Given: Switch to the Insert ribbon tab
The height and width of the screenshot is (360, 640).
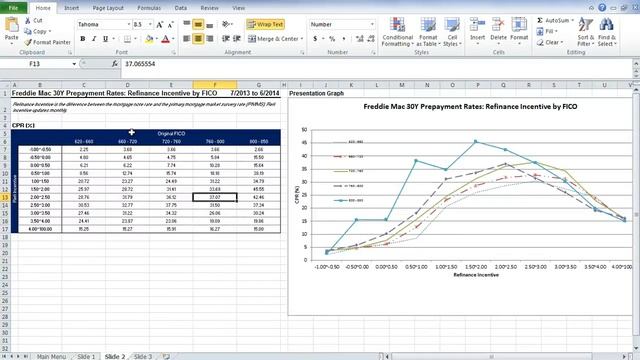Looking at the screenshot, I should (x=71, y=8).
